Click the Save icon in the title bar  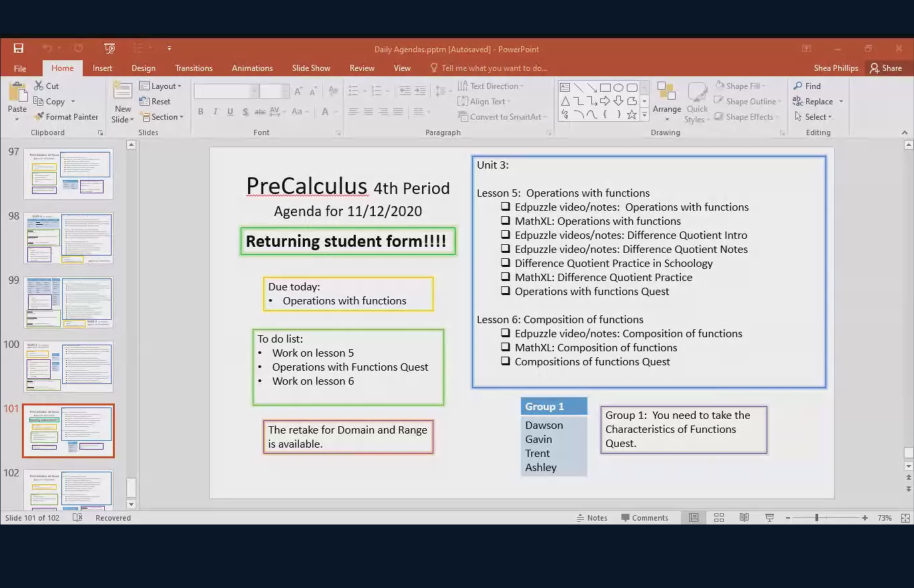click(18, 48)
